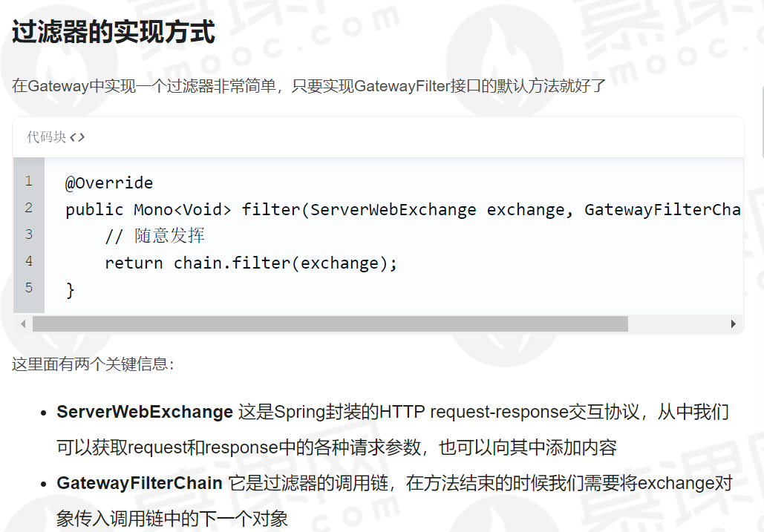Click the 'return chain.filter(exchange);' code line
Screen dimensions: 764x532
pyautogui.click(x=251, y=263)
